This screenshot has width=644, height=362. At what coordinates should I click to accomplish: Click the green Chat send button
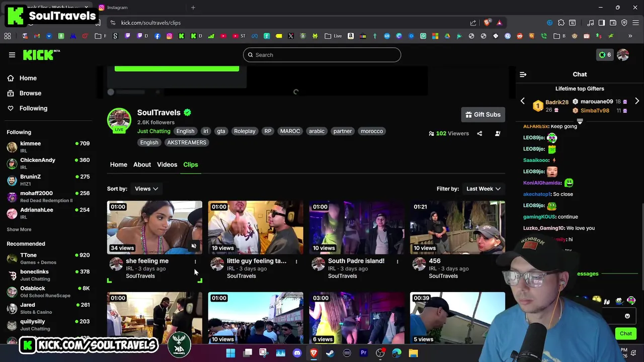click(626, 333)
